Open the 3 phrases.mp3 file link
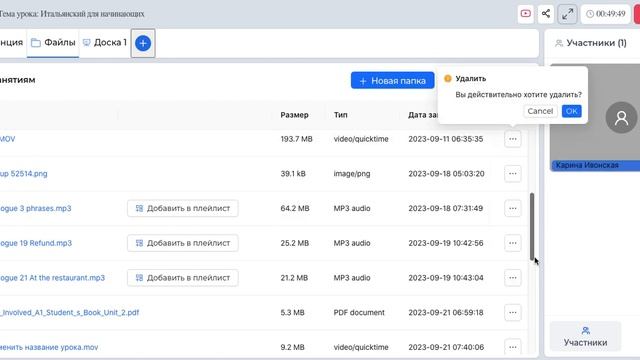The width and height of the screenshot is (640, 360). pos(36,208)
